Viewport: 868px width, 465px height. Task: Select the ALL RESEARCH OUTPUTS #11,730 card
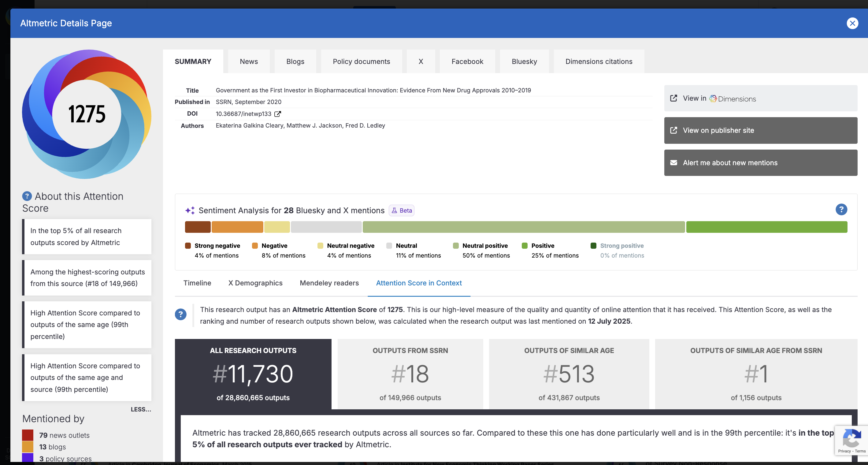[253, 374]
